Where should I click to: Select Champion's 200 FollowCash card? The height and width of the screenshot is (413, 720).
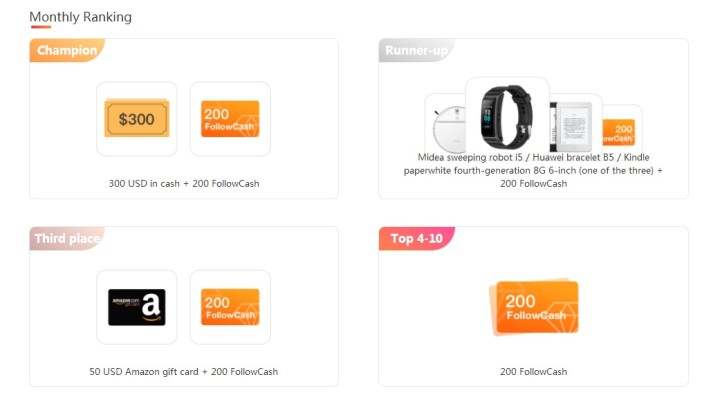tap(230, 119)
